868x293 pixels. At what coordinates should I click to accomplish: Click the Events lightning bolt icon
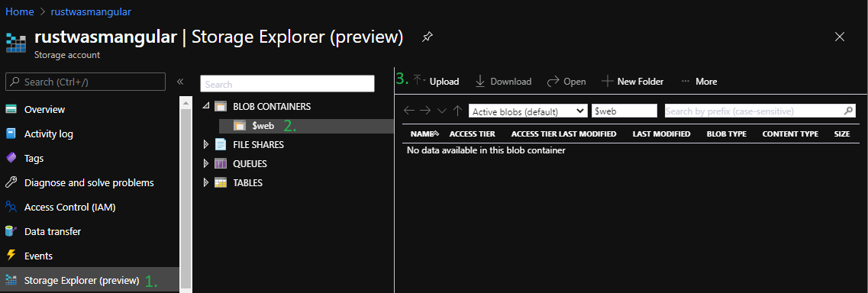[11, 256]
